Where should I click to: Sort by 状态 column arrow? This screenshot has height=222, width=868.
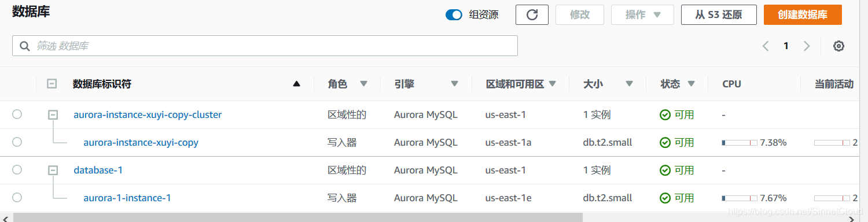[691, 84]
